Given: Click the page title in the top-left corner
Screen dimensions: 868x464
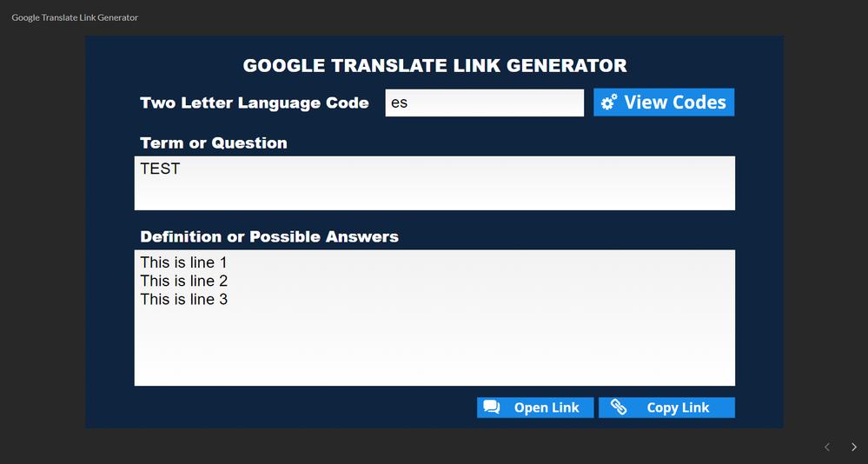Looking at the screenshot, I should coord(75,17).
